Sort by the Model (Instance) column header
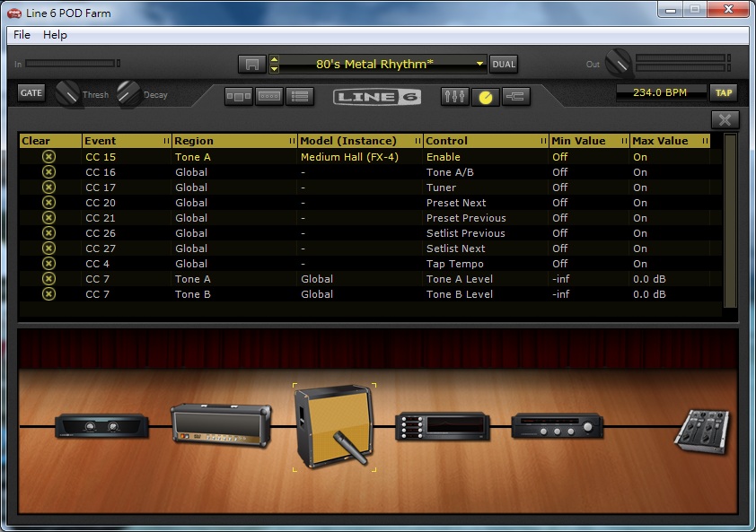Viewport: 756px width, 532px height. 360,141
